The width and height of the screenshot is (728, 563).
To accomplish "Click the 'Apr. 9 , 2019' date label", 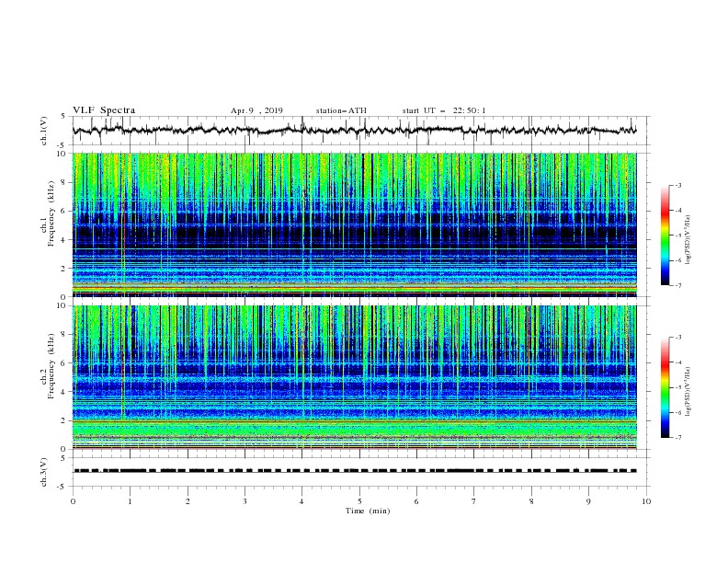I will (x=256, y=110).
